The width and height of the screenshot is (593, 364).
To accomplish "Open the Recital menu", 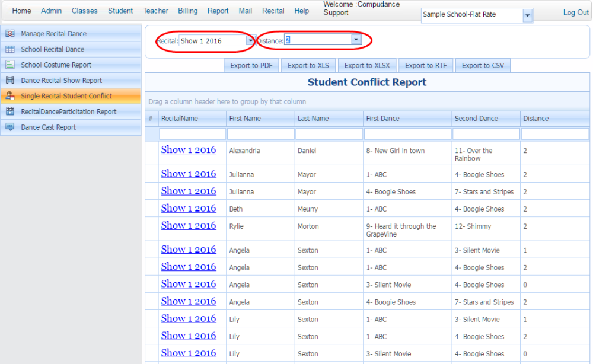I will point(273,11).
